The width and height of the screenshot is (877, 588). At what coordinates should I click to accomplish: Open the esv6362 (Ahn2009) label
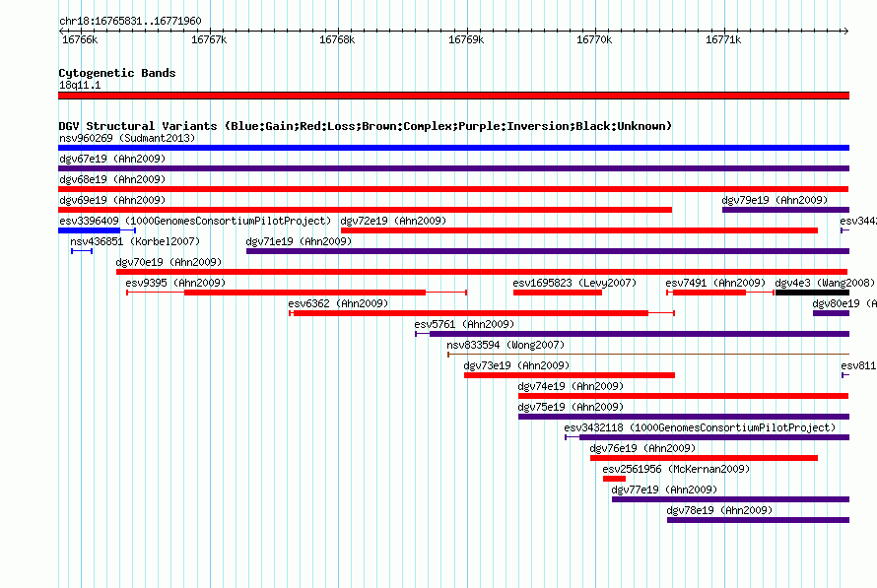click(338, 303)
